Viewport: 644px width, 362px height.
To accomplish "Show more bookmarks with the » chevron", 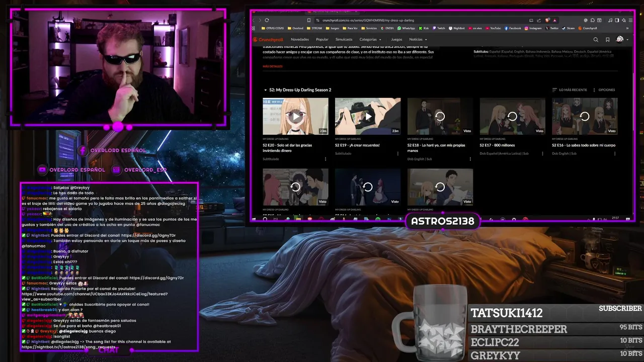I will pyautogui.click(x=627, y=28).
